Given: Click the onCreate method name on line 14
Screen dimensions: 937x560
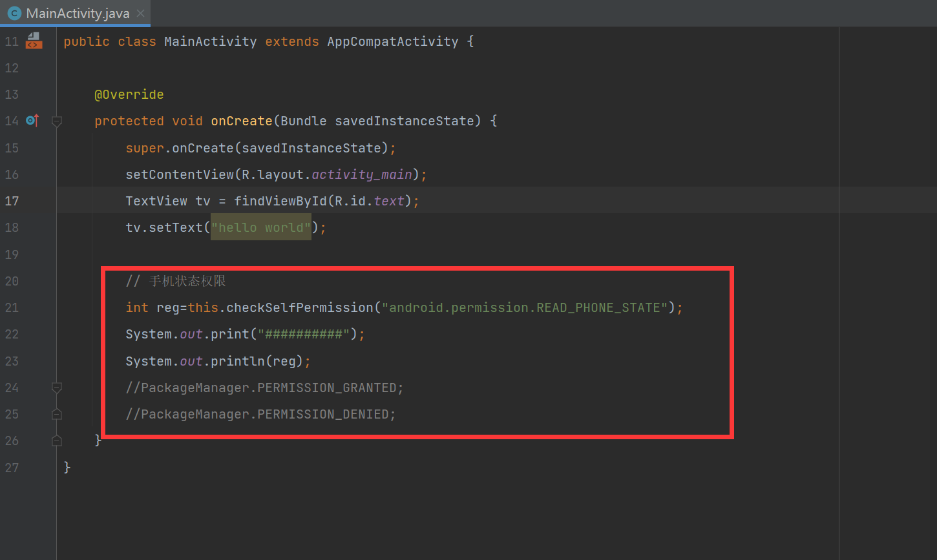Looking at the screenshot, I should click(242, 121).
